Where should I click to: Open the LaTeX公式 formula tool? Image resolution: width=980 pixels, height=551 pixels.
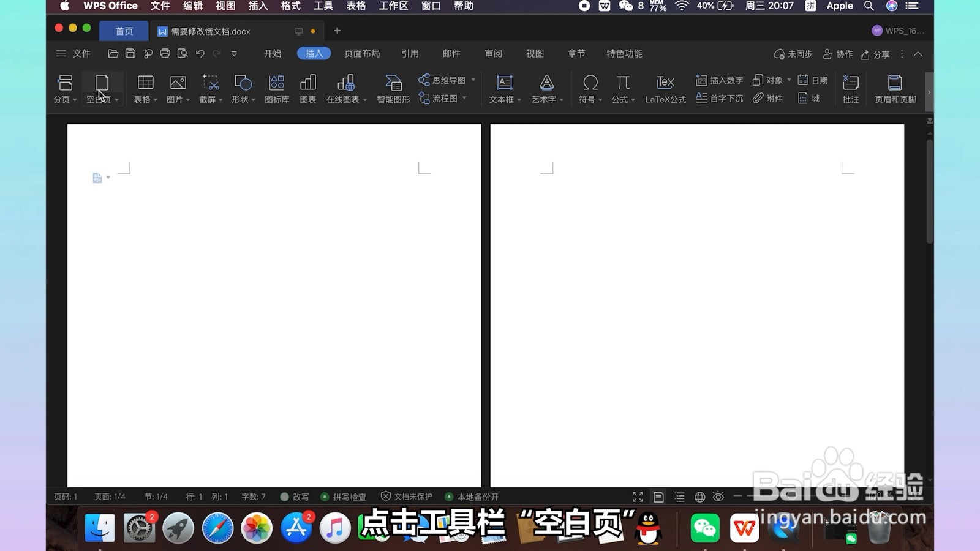[x=665, y=89]
